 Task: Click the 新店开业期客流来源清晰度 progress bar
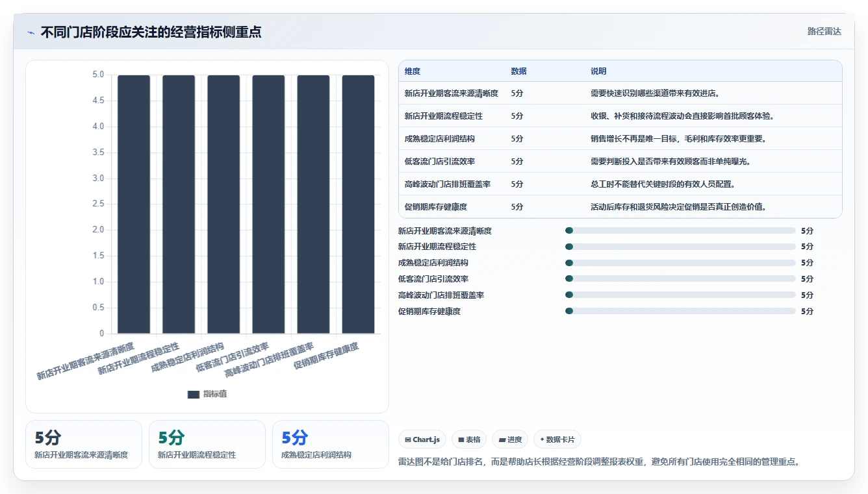point(680,230)
